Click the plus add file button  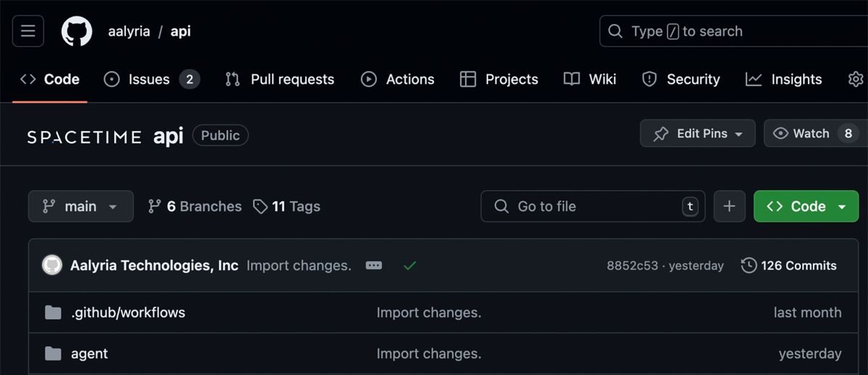point(729,206)
